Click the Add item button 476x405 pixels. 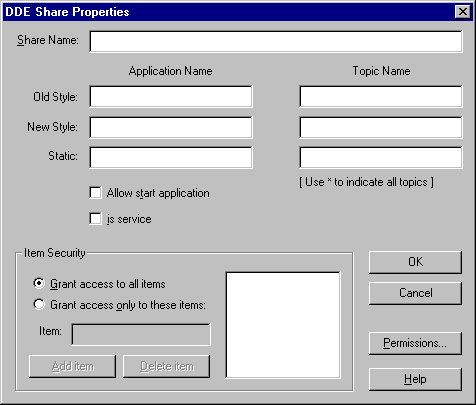coord(73,366)
